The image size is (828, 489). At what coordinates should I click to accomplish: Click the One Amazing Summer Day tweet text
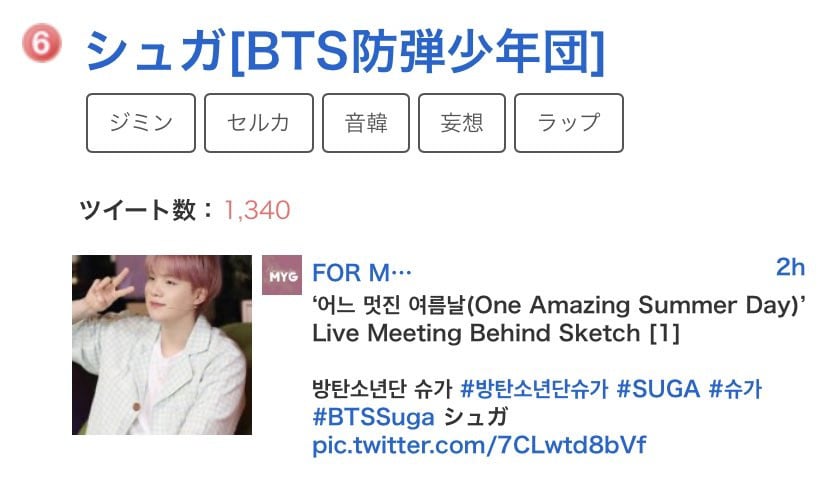click(x=559, y=305)
